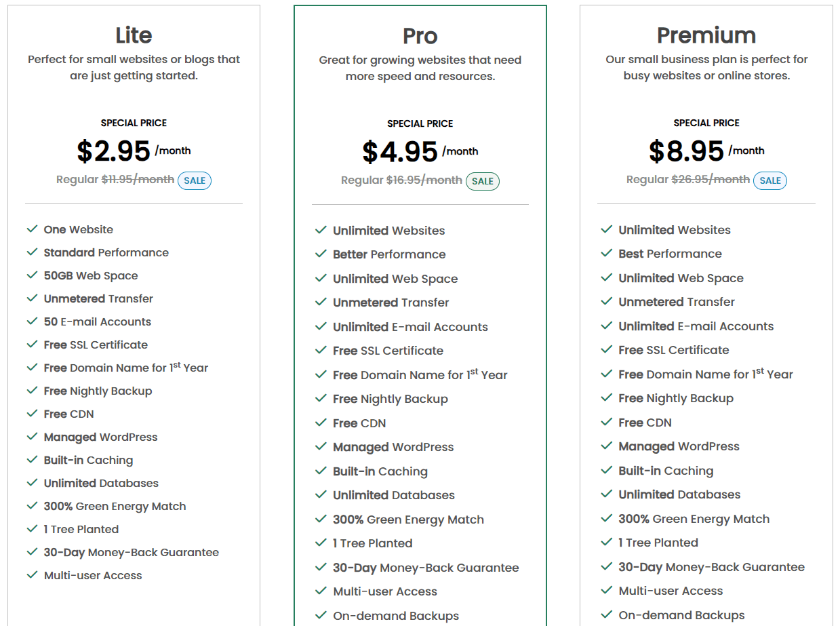Select the Lite plan heading

(x=134, y=35)
